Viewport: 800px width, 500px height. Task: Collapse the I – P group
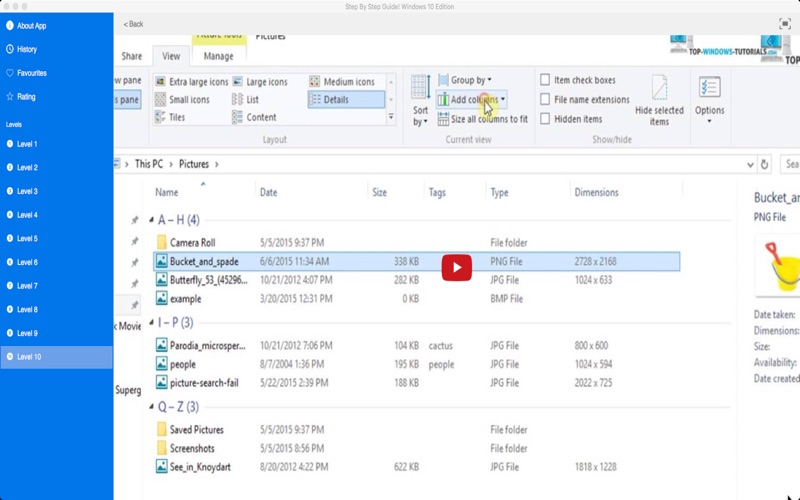[x=152, y=322]
